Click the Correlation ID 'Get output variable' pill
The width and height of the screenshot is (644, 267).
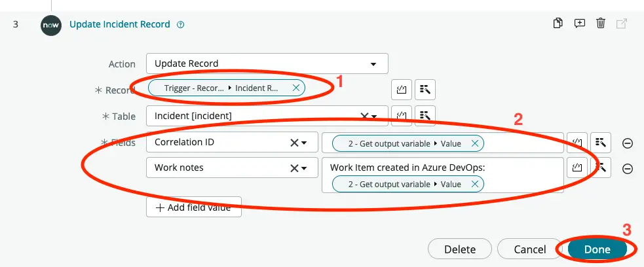408,143
